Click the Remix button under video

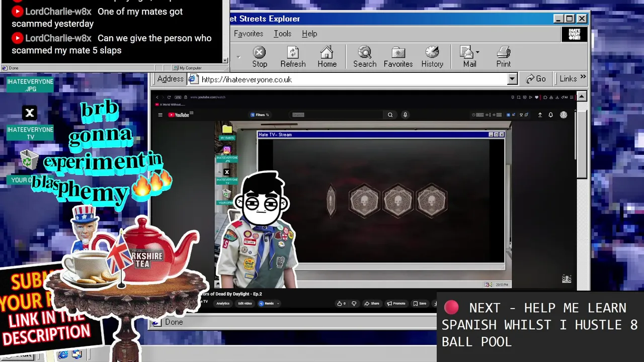coord(267,304)
